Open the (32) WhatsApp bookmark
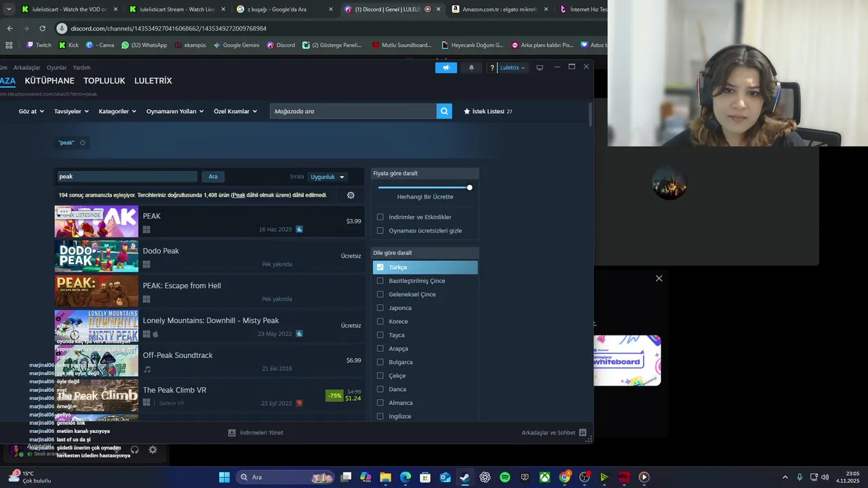Screen dimensions: 868x488 [x=144, y=45]
